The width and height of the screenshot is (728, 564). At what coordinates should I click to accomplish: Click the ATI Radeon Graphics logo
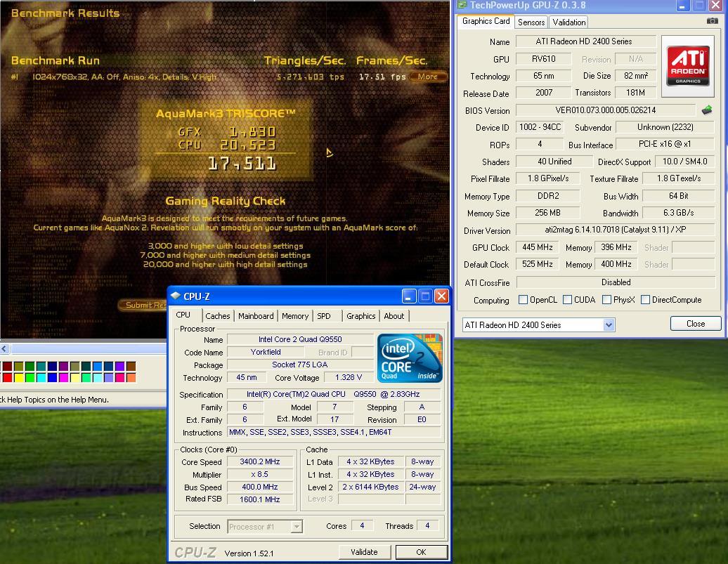[688, 66]
